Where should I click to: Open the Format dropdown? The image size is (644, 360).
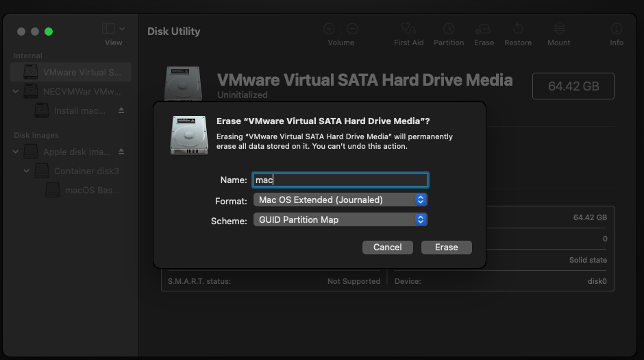click(x=340, y=200)
